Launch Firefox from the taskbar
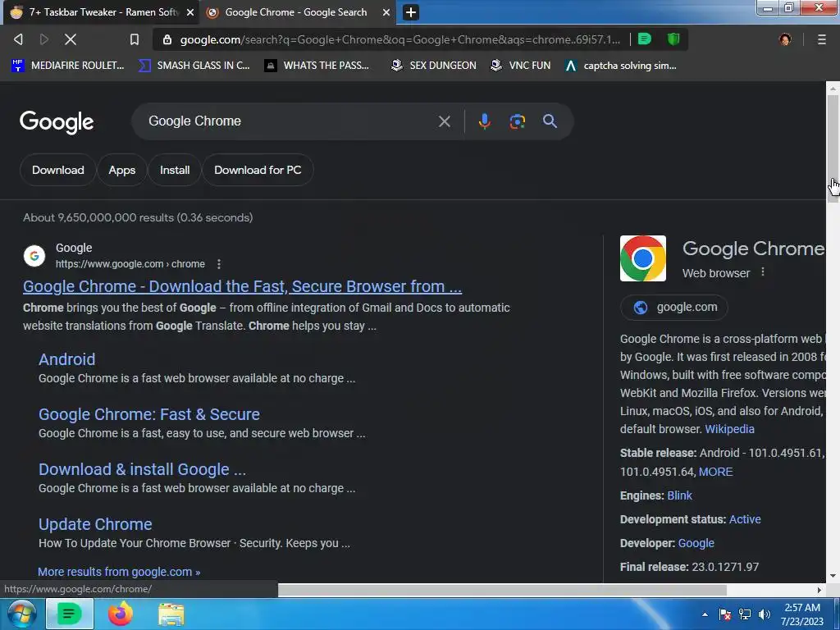The height and width of the screenshot is (630, 840). click(121, 614)
